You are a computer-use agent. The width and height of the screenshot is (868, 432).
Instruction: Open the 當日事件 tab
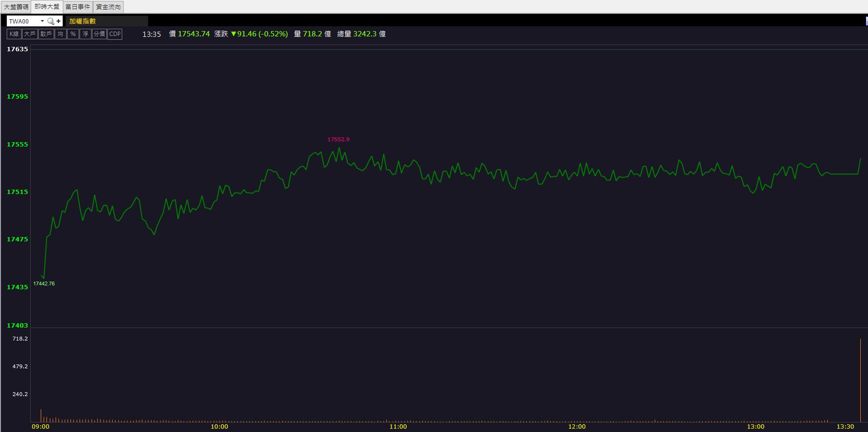[78, 7]
